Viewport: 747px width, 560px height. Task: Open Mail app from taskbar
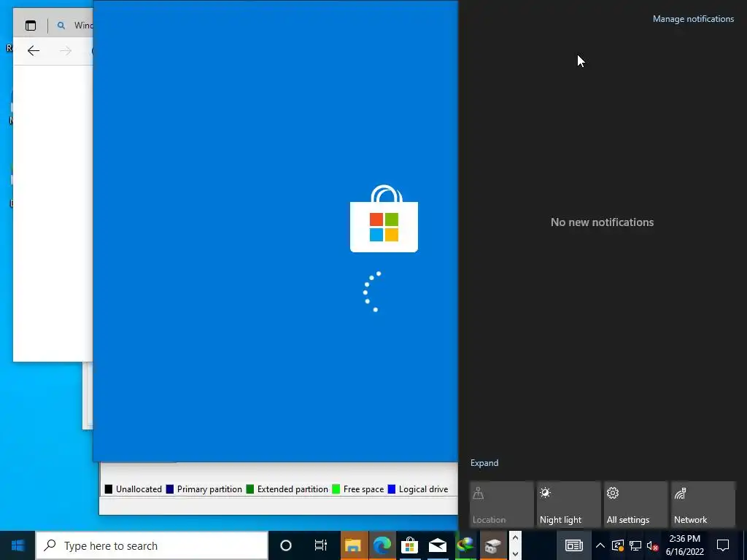[438, 545]
